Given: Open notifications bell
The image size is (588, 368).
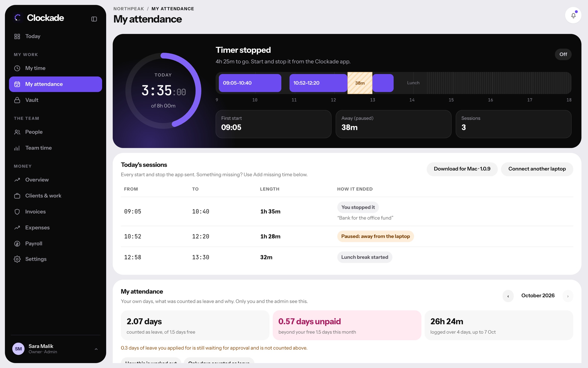Looking at the screenshot, I should click(573, 15).
